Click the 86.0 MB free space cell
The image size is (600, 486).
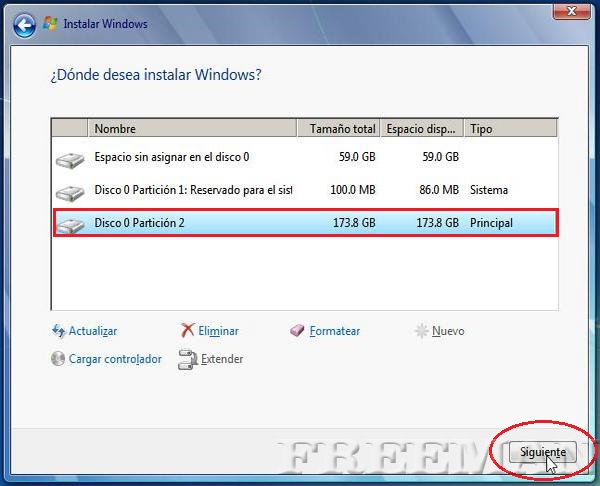pyautogui.click(x=439, y=190)
